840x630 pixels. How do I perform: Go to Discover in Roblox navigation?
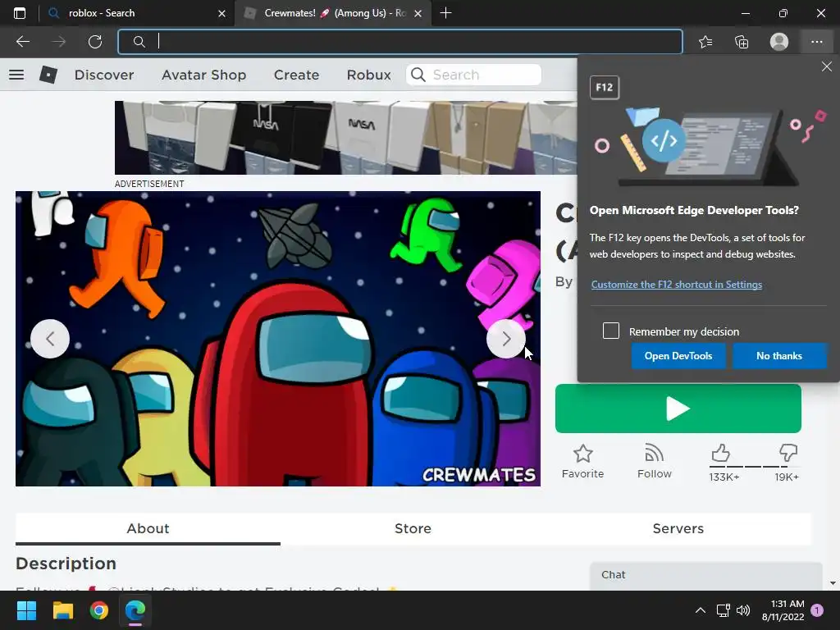[104, 75]
